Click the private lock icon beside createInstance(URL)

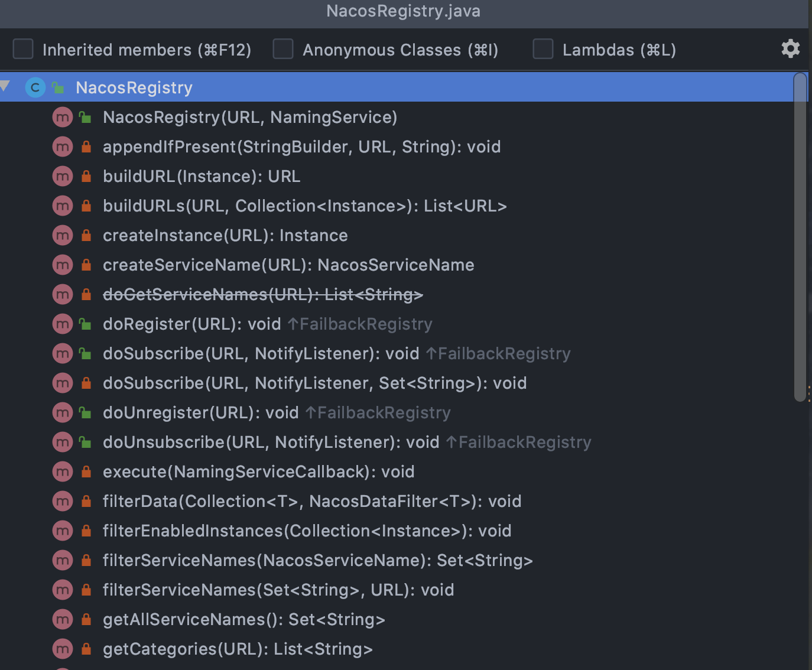point(86,235)
